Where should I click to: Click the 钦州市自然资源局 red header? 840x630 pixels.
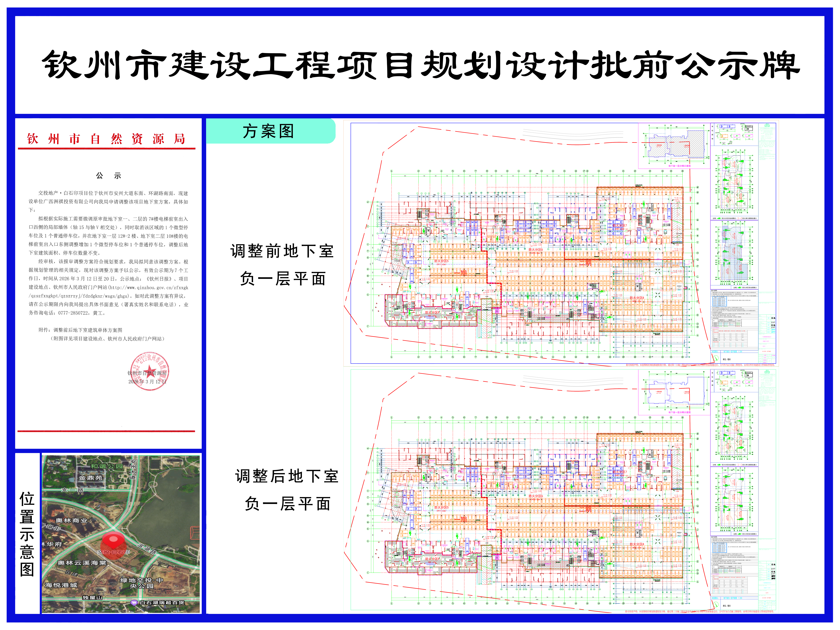tap(106, 139)
